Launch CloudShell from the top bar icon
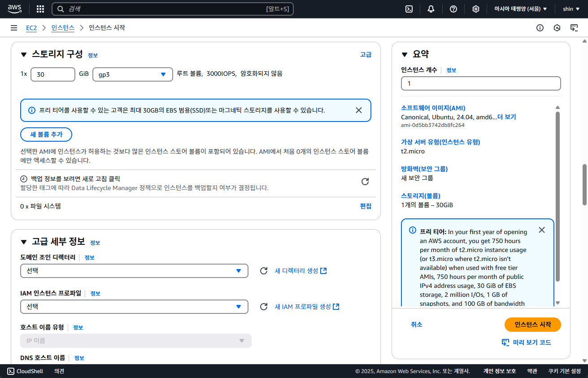 pos(409,9)
